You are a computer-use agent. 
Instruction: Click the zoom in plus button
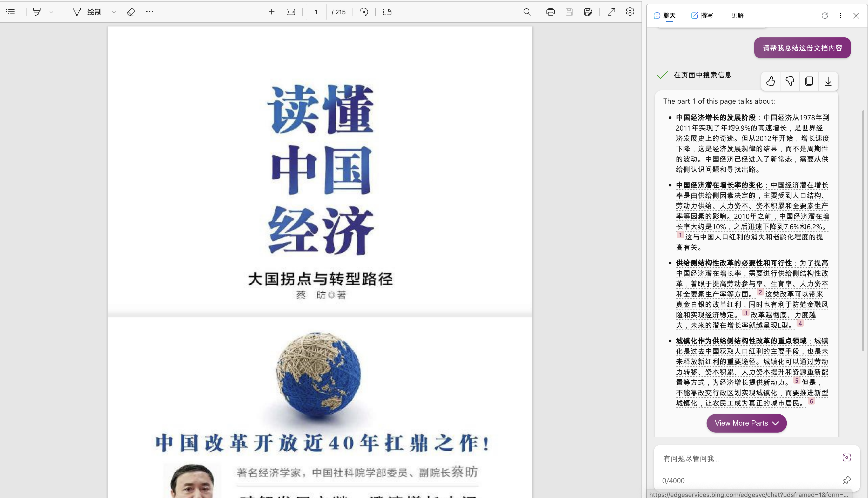coord(272,12)
